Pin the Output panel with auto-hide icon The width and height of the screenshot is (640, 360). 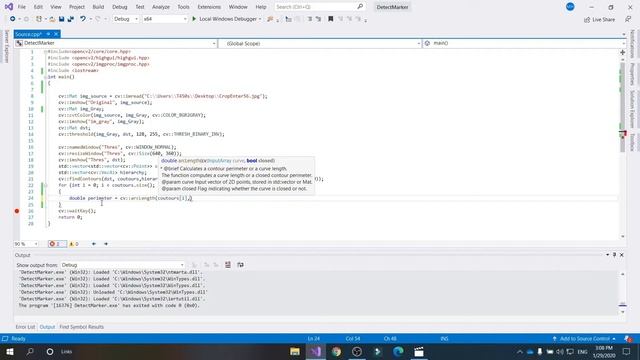click(614, 255)
